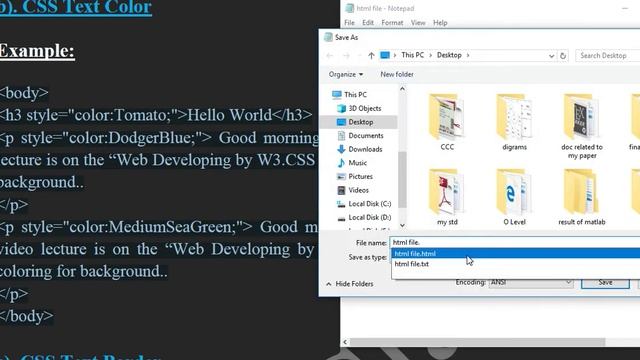Image resolution: width=640 pixels, height=360 pixels.
Task: Click the Music note icon
Action: point(341,163)
